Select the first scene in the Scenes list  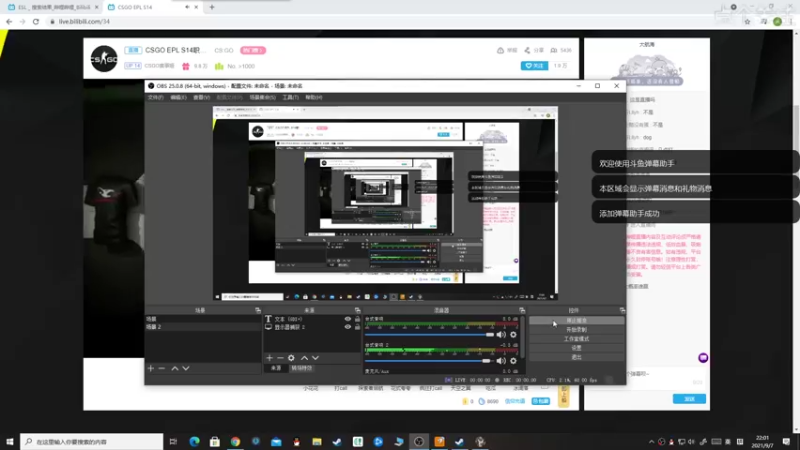pos(203,319)
